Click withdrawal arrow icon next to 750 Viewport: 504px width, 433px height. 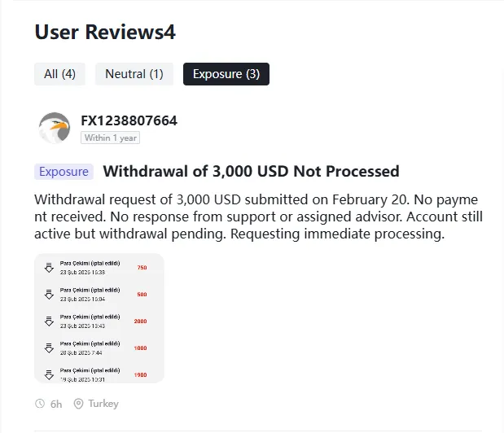tap(49, 268)
